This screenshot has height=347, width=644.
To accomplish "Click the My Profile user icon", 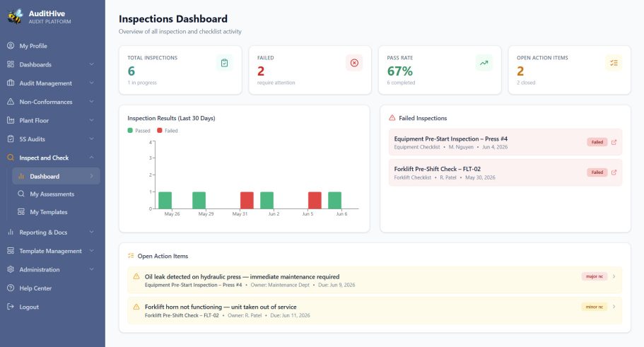I will [11, 45].
